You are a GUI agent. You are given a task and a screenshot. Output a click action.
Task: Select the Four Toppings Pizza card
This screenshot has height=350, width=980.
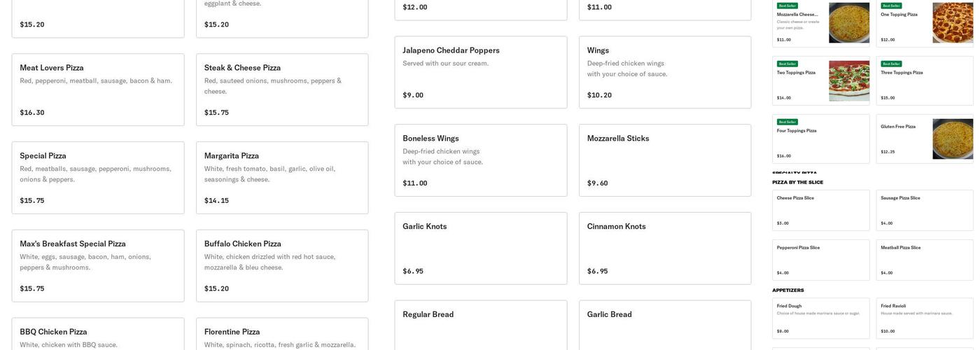click(x=821, y=139)
